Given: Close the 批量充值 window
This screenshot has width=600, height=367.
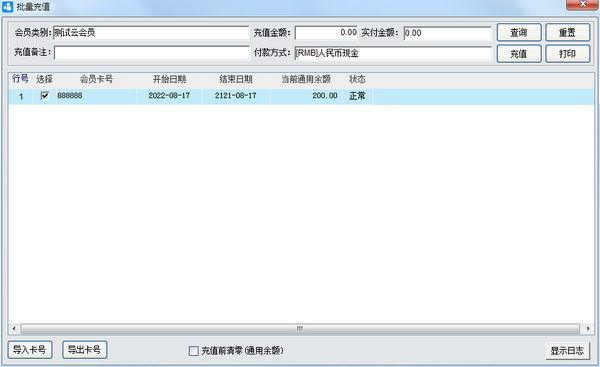Looking at the screenshot, I should click(x=582, y=4).
